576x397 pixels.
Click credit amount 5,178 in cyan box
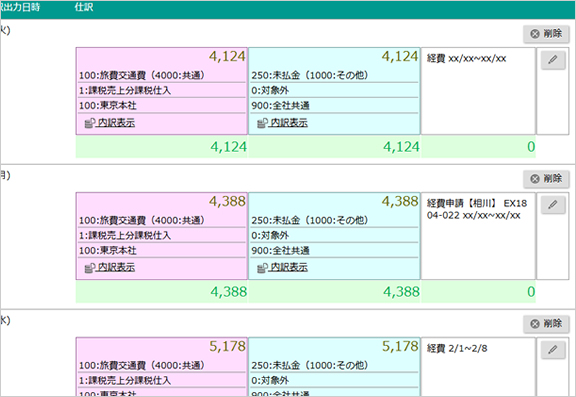(x=400, y=346)
